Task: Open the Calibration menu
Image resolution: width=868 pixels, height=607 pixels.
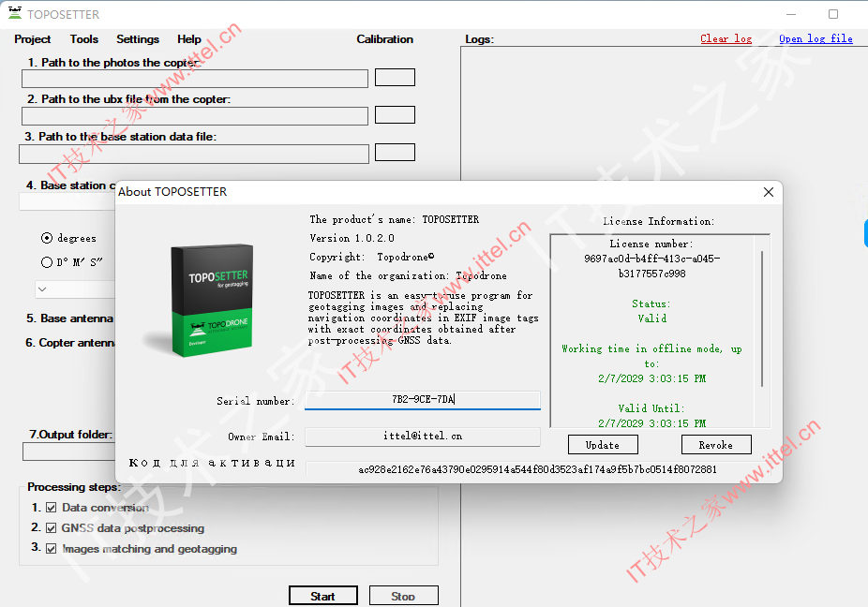Action: click(384, 39)
